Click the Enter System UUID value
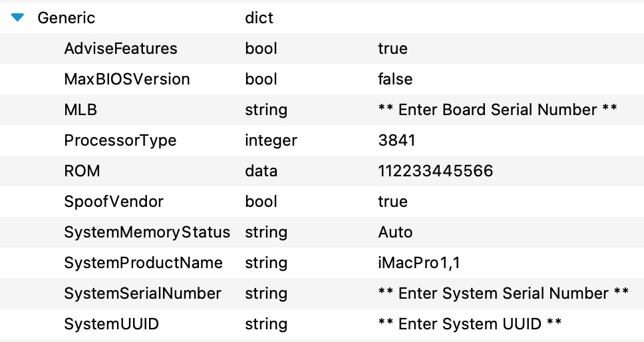Image resolution: width=644 pixels, height=342 pixels. pyautogui.click(x=470, y=324)
